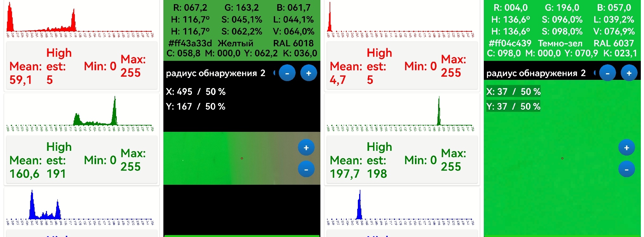Increase detection radius in right panel

pos(629,73)
